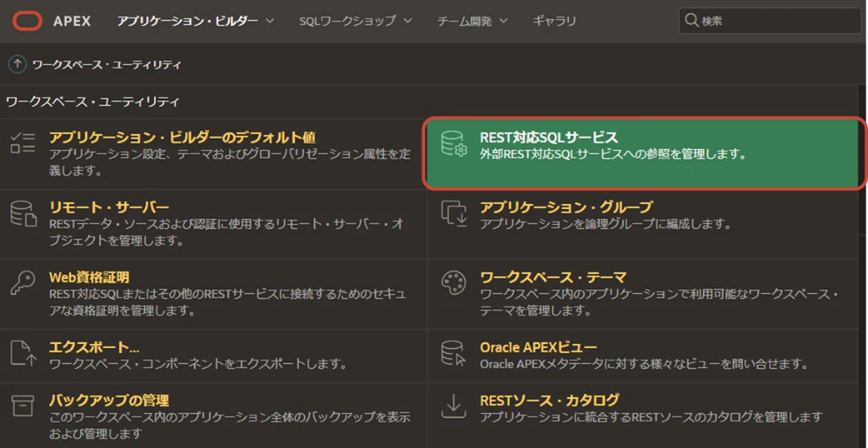This screenshot has width=868, height=448.
Task: Open リモート・サーバー link
Action: (109, 207)
